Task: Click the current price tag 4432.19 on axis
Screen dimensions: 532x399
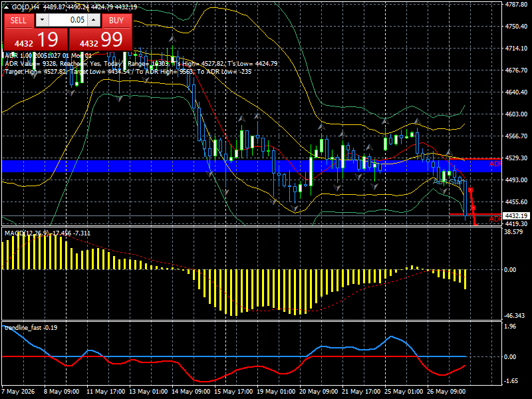Action: [516, 215]
